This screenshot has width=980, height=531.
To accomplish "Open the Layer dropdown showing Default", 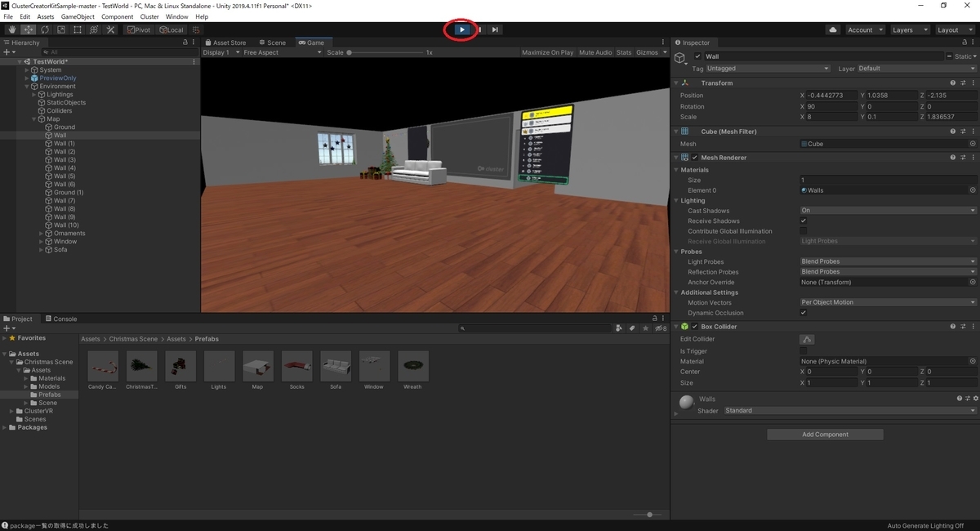I will coord(916,69).
